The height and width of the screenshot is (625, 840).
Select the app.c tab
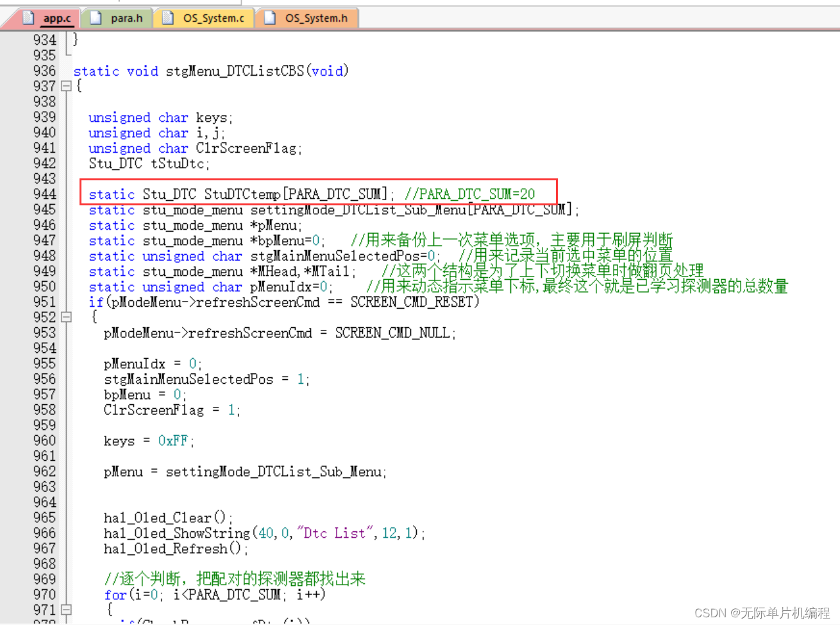(x=56, y=18)
